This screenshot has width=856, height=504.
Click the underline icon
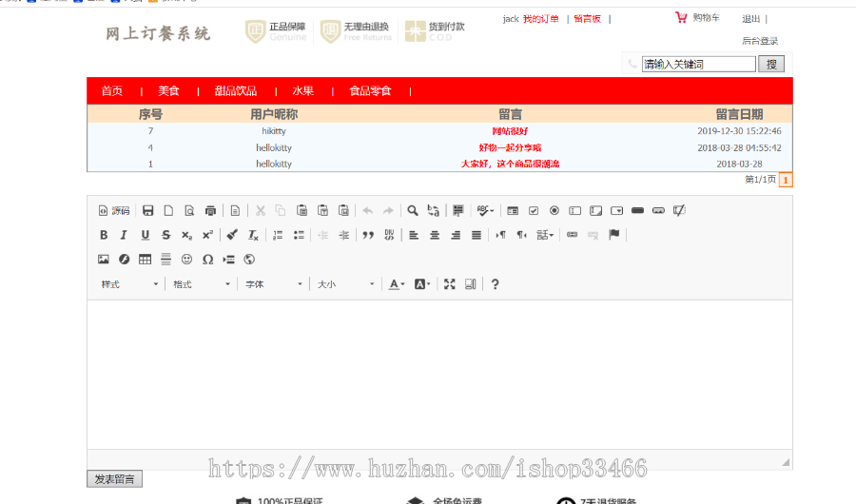point(145,235)
